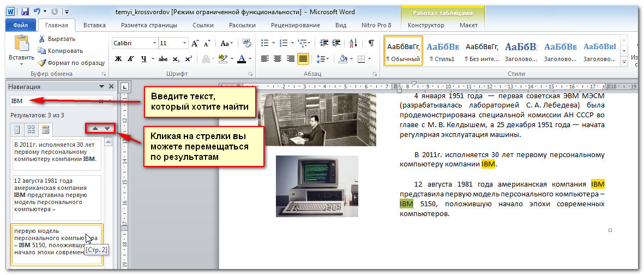Open the Абзац dialog launcher
The height and width of the screenshot is (275, 644).
point(375,74)
